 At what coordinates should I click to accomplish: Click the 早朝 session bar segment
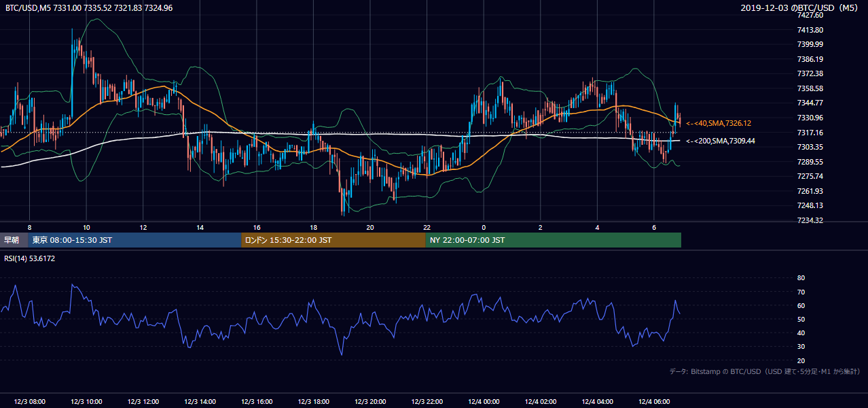pos(14,240)
